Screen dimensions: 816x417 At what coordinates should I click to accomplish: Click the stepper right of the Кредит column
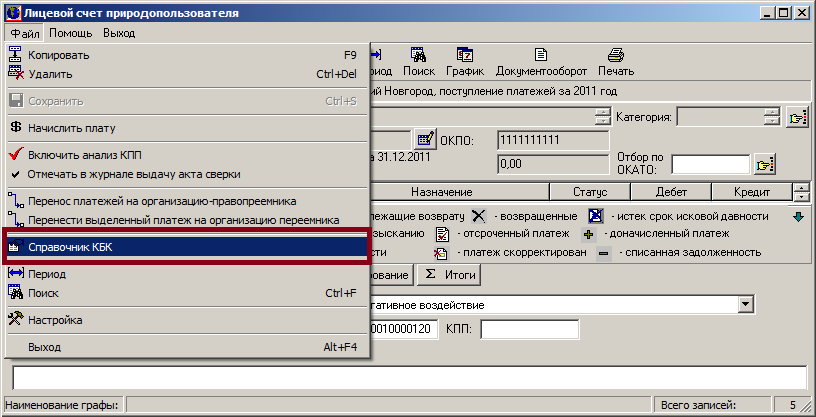[800, 191]
